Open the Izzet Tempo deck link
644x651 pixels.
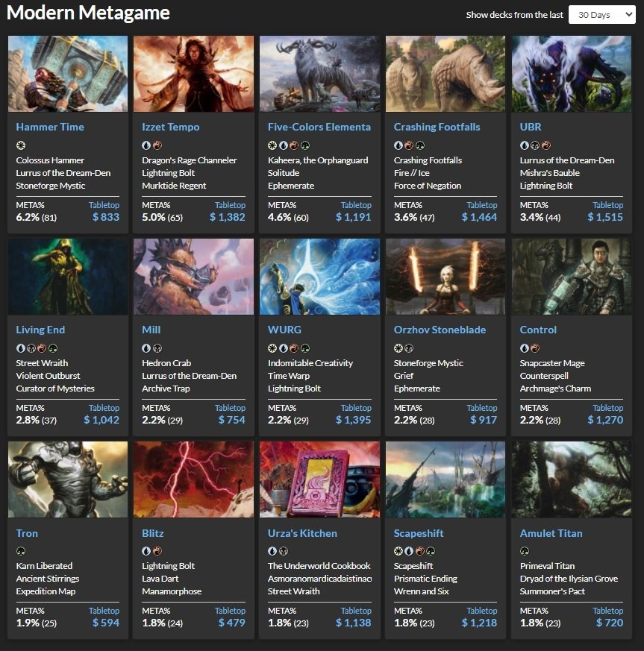point(171,127)
